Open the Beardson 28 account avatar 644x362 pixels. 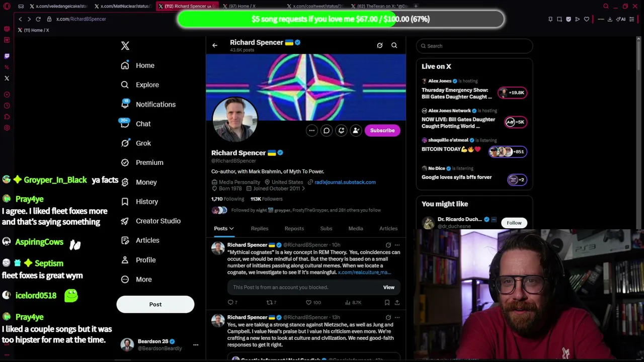pos(127,345)
